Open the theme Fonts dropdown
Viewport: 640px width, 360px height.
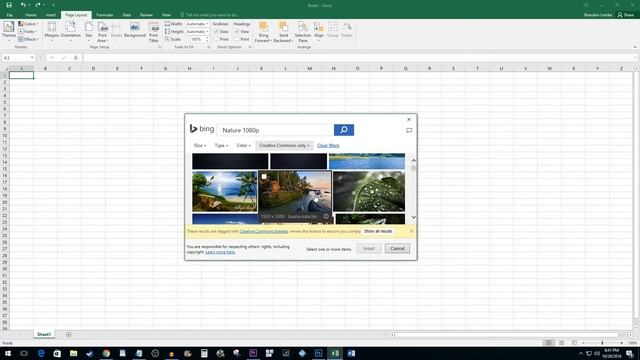tap(27, 31)
